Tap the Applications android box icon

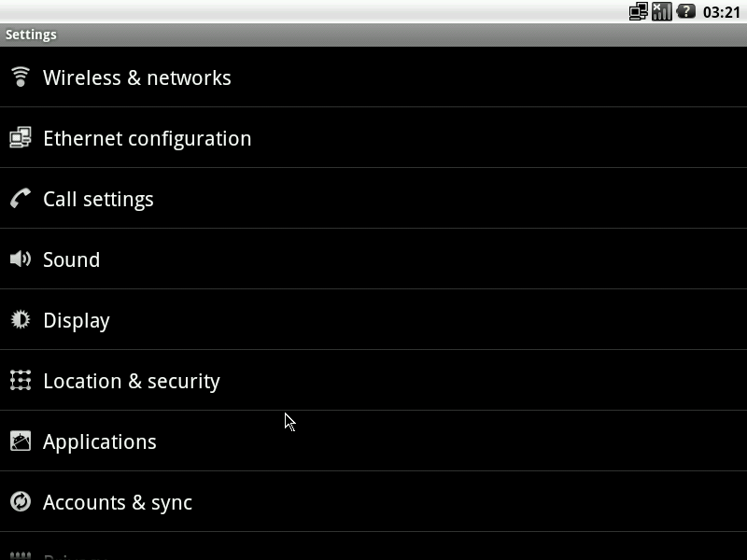click(21, 441)
